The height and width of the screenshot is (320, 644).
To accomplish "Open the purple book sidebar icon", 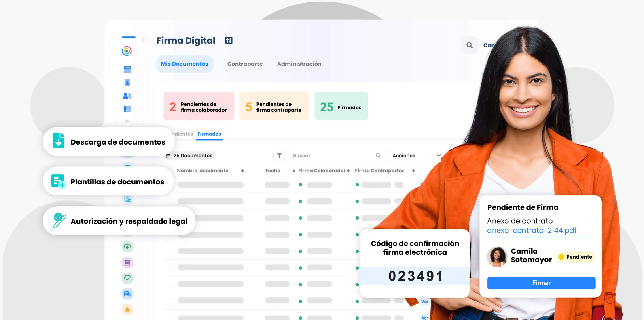I will point(127,263).
